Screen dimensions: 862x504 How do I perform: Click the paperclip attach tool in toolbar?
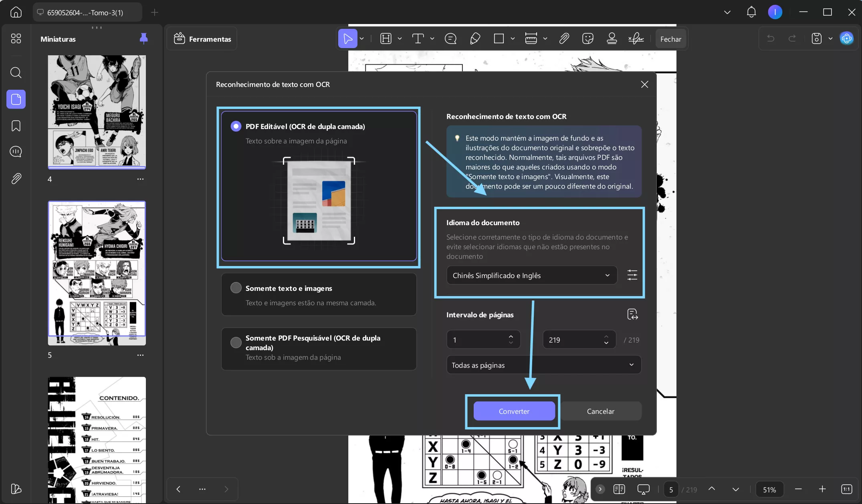[564, 39]
